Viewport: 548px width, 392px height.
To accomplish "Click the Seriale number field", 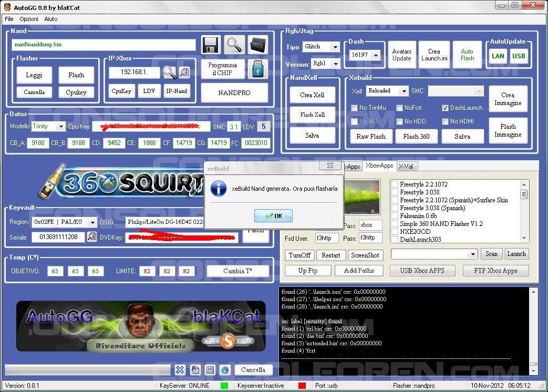I will [x=58, y=237].
